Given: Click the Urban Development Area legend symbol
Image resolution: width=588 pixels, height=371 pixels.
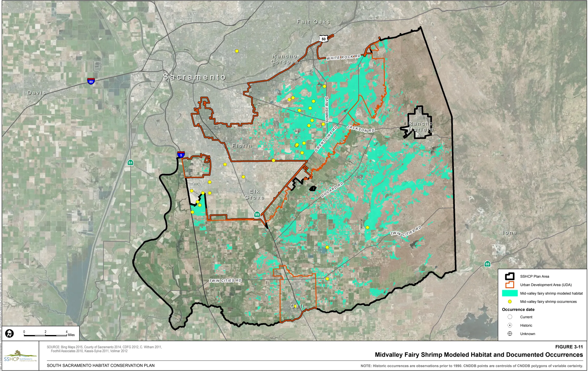Looking at the screenshot, I should [510, 285].
